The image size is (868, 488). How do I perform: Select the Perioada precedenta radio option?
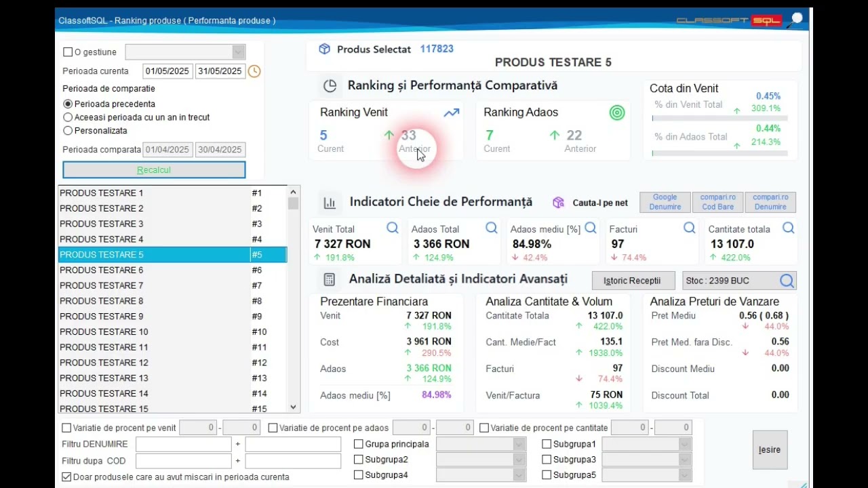coord(68,104)
